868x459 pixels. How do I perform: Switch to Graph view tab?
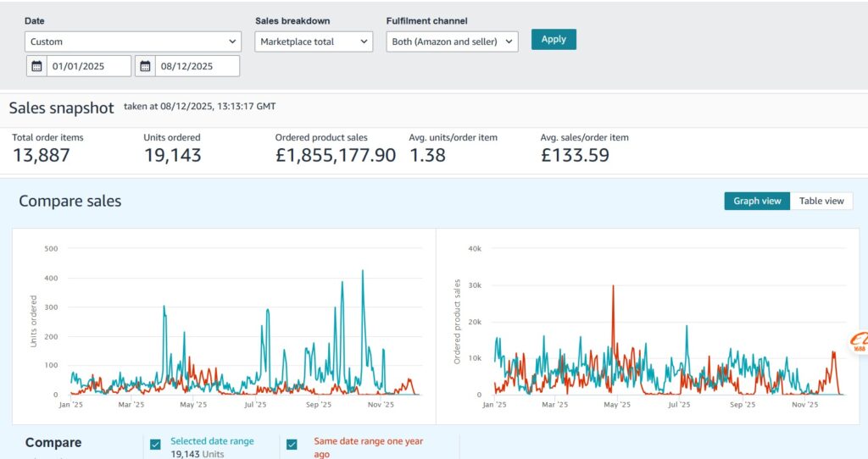757,201
